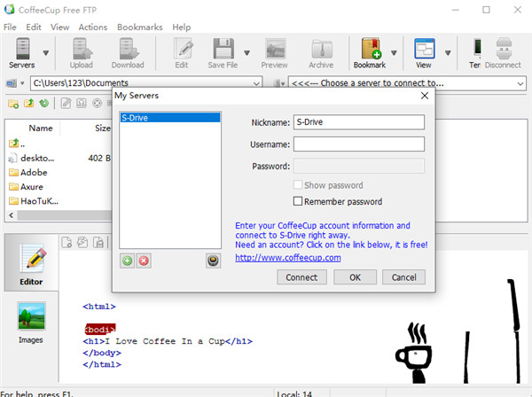Open the View menu
532x397 pixels.
[60, 27]
